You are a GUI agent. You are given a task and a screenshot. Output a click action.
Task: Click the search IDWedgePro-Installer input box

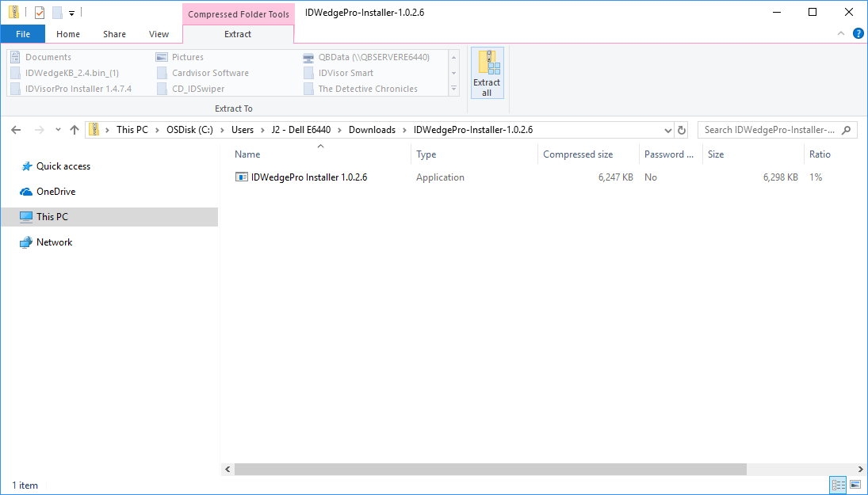769,130
